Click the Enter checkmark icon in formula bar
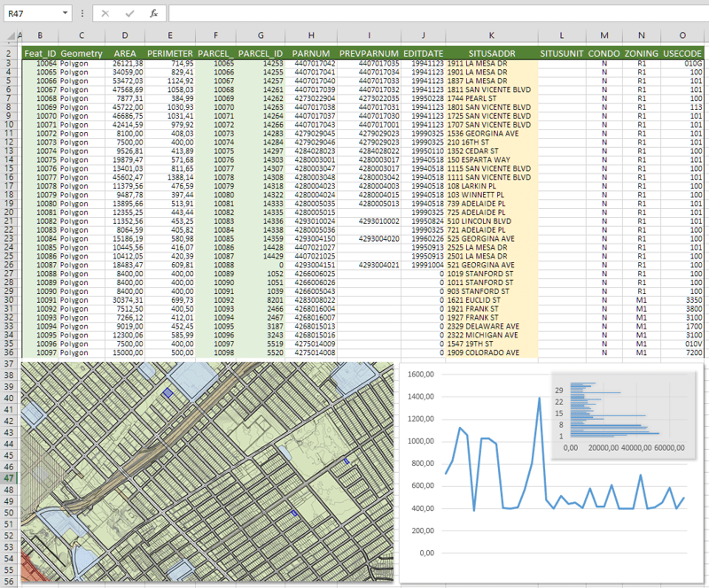709x588 pixels. (x=129, y=14)
